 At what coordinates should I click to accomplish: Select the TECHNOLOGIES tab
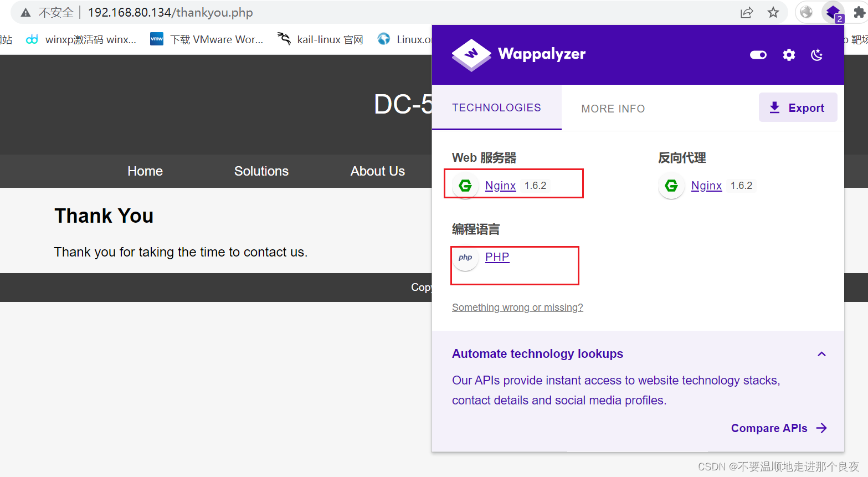pyautogui.click(x=496, y=107)
